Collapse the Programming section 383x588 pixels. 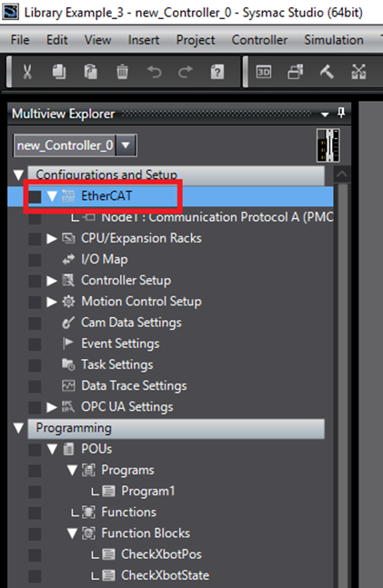coord(18,428)
